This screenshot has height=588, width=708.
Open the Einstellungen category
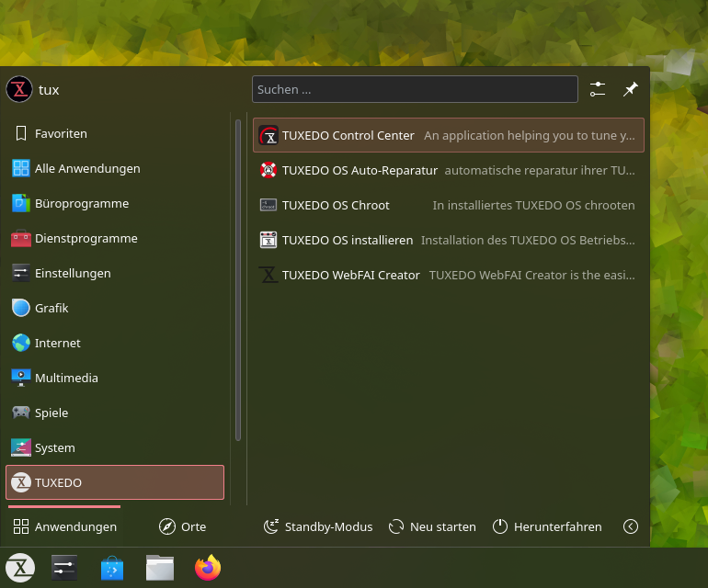click(x=115, y=273)
